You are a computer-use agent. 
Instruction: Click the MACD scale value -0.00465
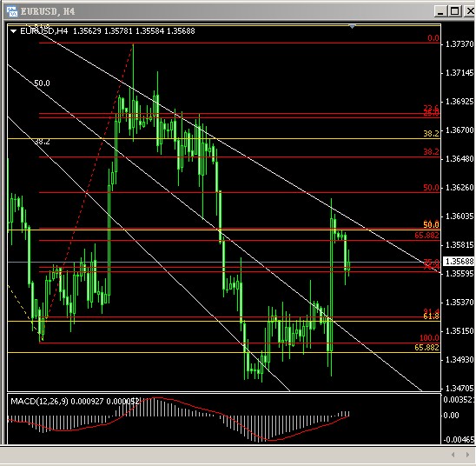[x=459, y=440]
